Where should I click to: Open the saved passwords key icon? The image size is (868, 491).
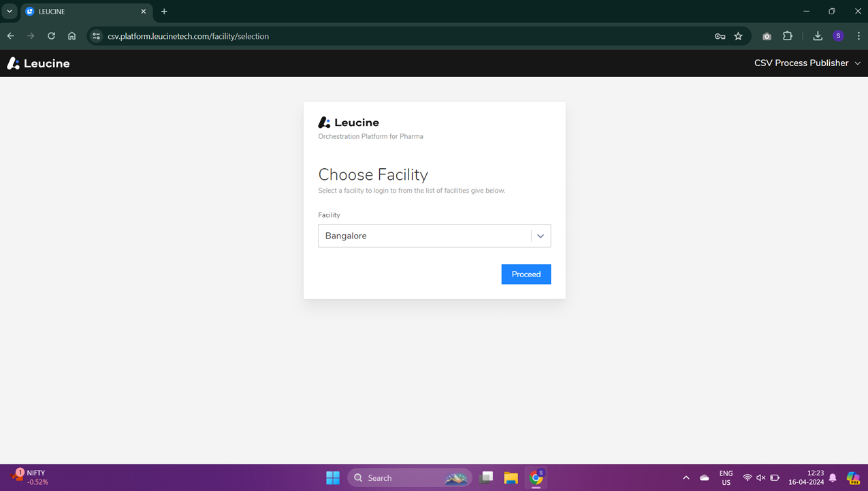720,36
